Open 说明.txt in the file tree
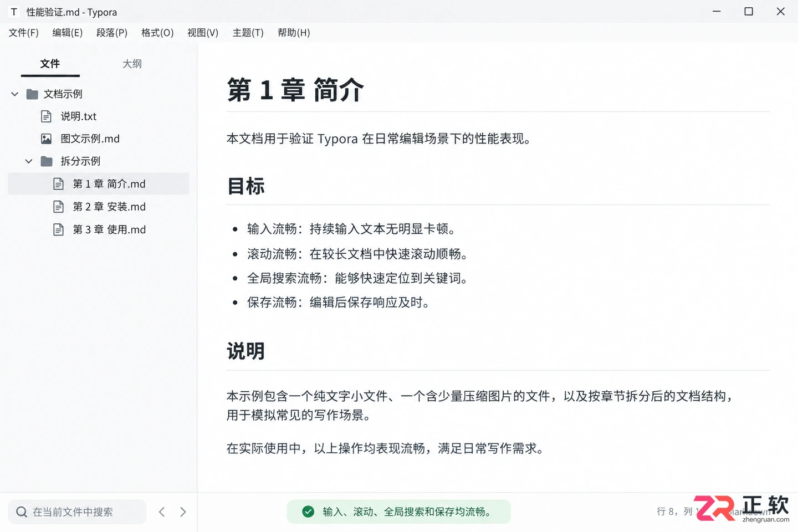The image size is (798, 532). [x=79, y=116]
